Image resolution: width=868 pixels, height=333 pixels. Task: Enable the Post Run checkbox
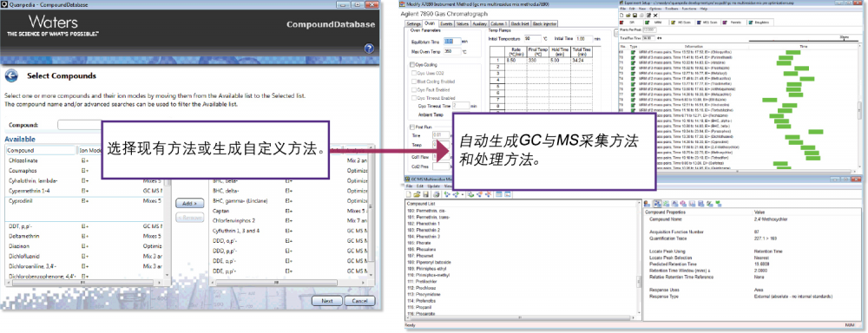[x=411, y=127]
